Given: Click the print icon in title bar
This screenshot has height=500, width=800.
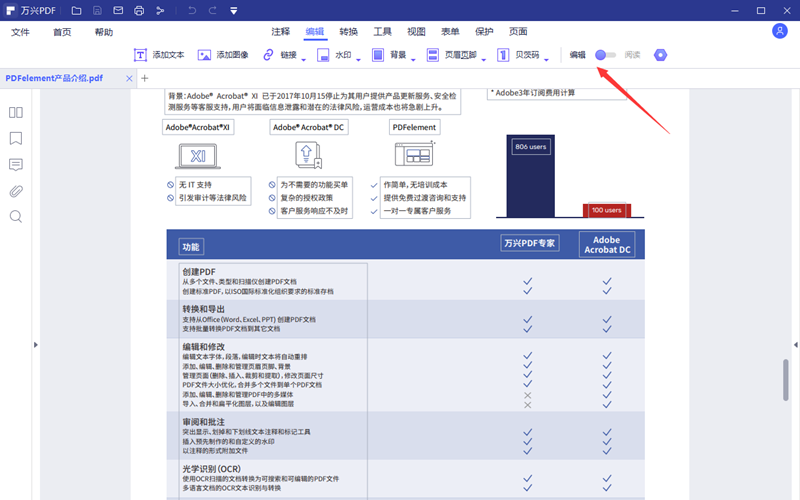Looking at the screenshot, I should [139, 11].
